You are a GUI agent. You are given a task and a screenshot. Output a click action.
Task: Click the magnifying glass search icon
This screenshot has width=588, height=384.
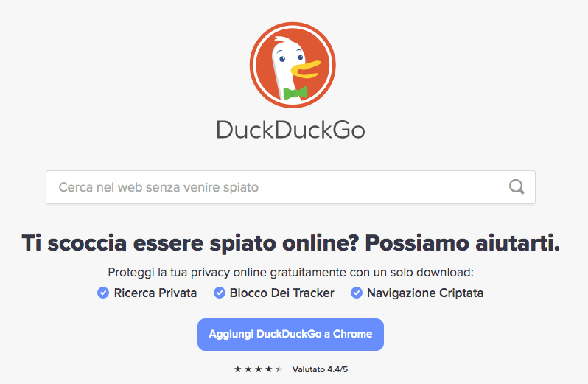(x=517, y=186)
